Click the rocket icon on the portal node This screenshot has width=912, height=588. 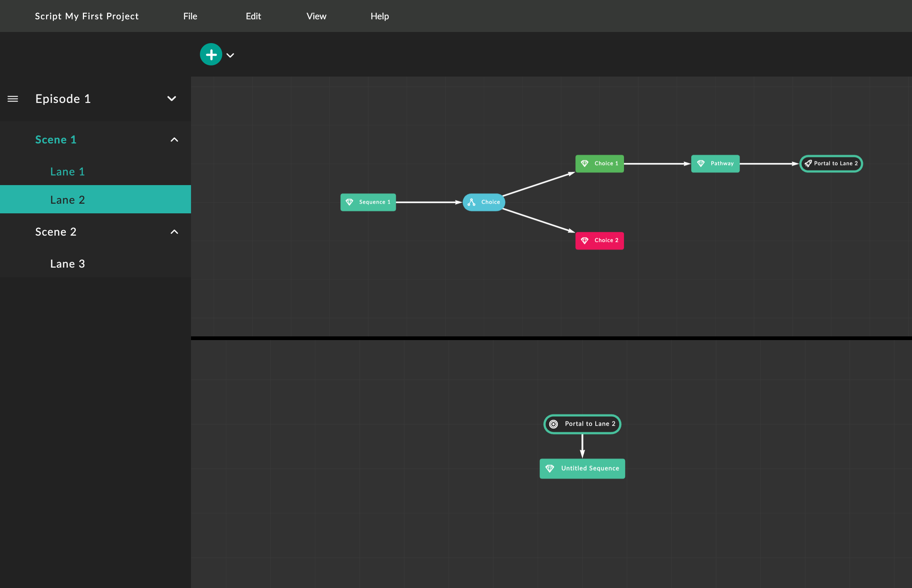tap(808, 164)
